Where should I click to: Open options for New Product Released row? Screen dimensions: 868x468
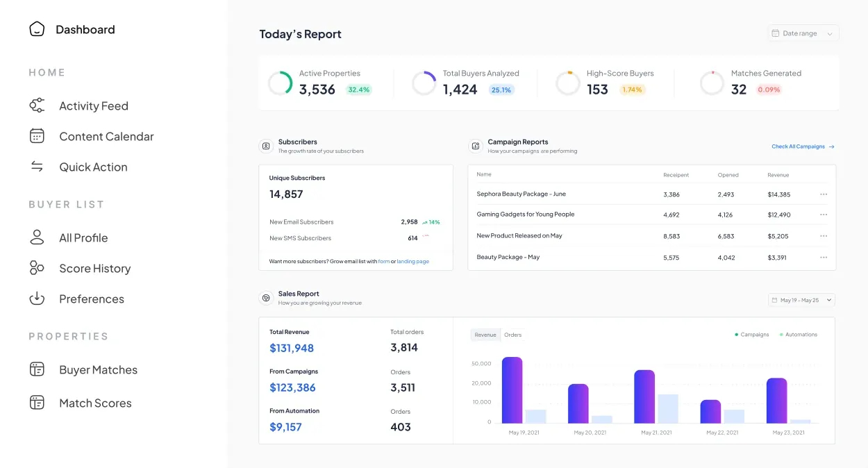click(824, 236)
